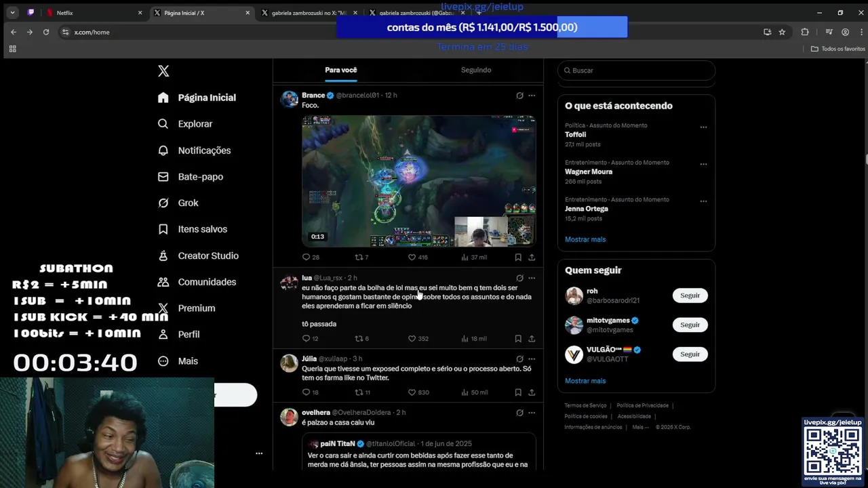Open Página Inicial in the sidebar
Image resolution: width=868 pixels, height=488 pixels.
pos(197,98)
